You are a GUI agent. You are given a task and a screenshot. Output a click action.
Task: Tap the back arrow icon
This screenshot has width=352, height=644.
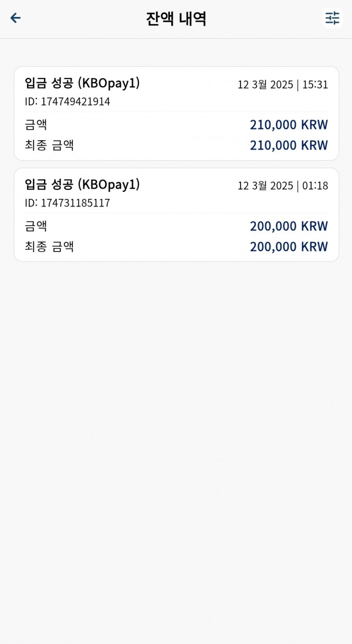[16, 18]
